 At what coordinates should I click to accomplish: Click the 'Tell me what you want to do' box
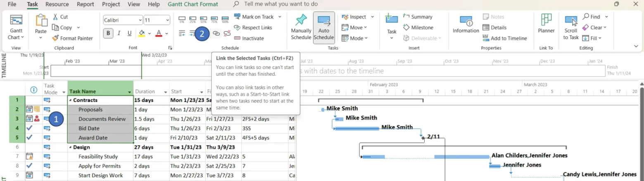(281, 4)
